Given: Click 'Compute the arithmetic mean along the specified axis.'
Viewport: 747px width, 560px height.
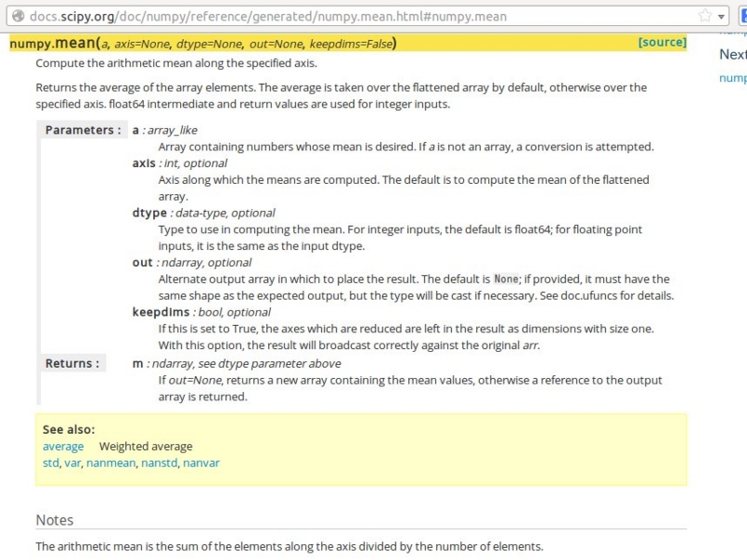Looking at the screenshot, I should (176, 63).
